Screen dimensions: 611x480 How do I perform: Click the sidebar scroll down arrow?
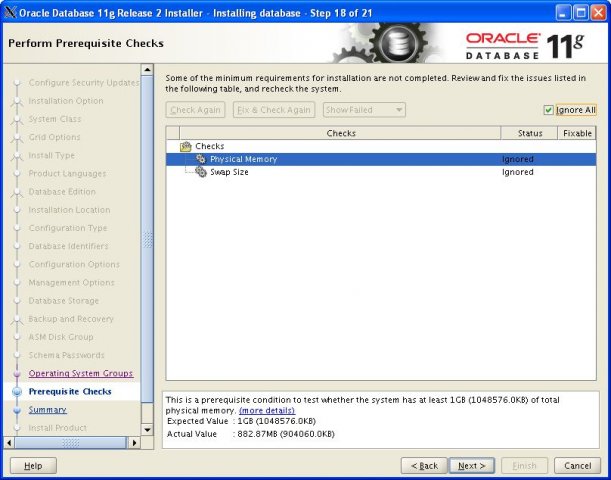147,430
